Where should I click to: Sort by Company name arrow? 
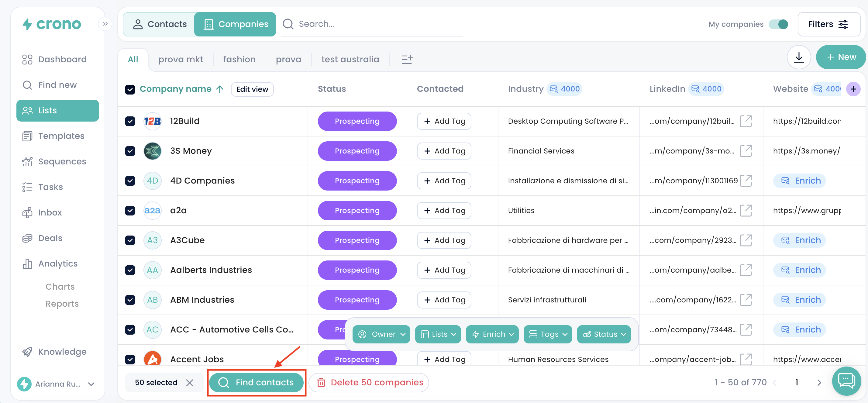(x=220, y=89)
